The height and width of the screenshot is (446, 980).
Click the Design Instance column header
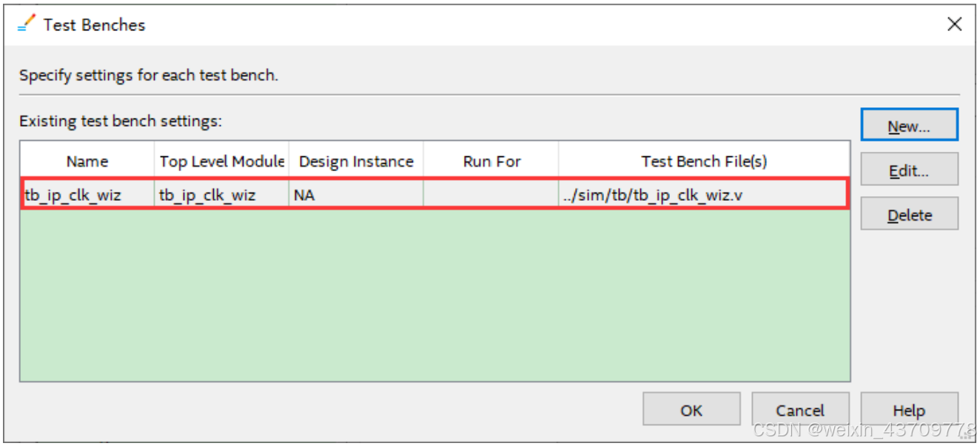tap(356, 161)
